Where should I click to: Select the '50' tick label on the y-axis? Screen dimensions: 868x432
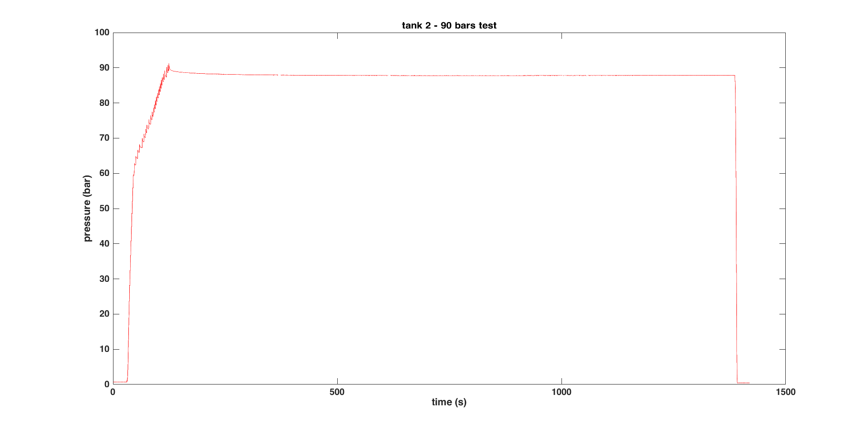coord(104,208)
